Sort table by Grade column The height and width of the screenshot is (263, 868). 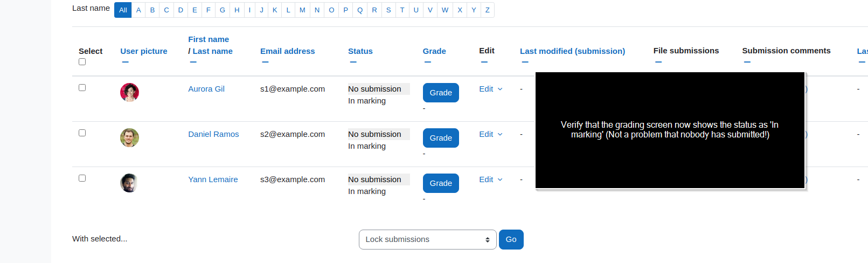click(x=434, y=51)
